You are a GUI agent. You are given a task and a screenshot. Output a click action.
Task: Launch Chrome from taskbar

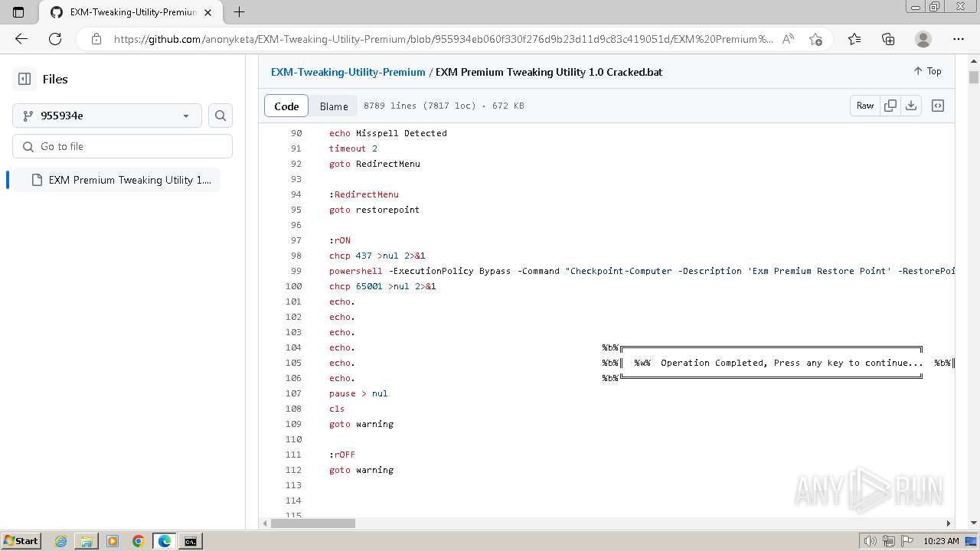coord(139,541)
